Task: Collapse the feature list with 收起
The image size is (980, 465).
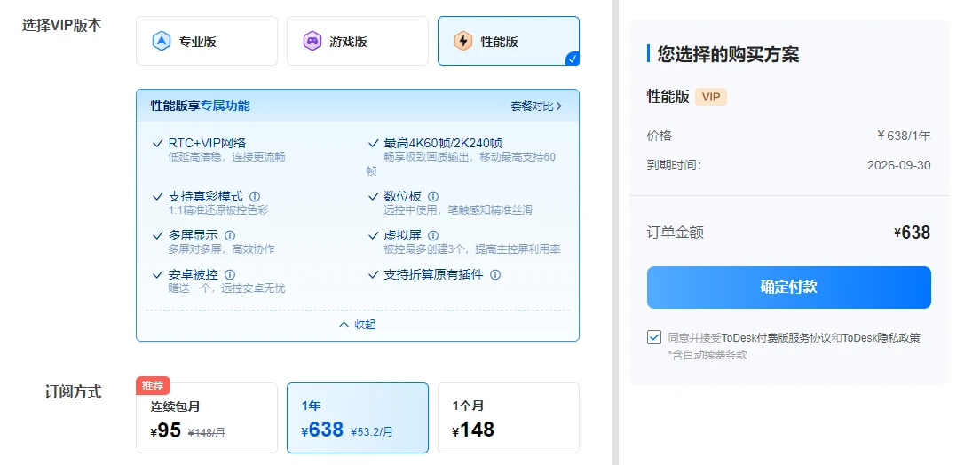Action: click(x=358, y=325)
